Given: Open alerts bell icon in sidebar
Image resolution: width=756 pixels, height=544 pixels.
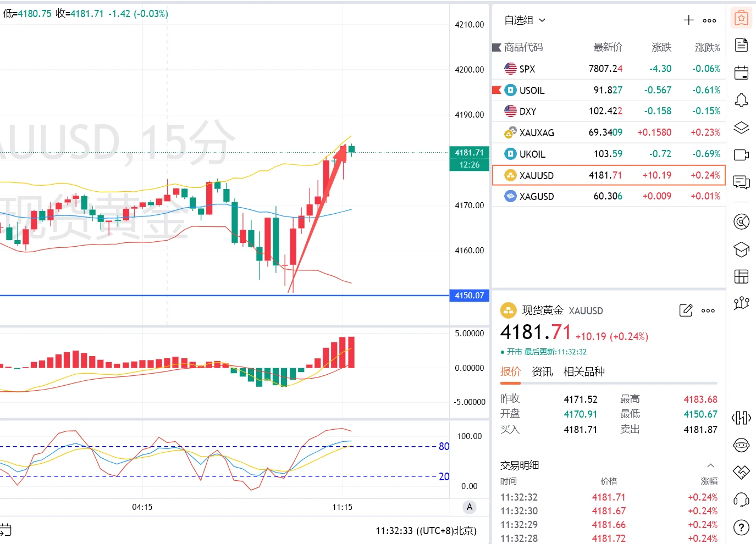Looking at the screenshot, I should (x=741, y=100).
